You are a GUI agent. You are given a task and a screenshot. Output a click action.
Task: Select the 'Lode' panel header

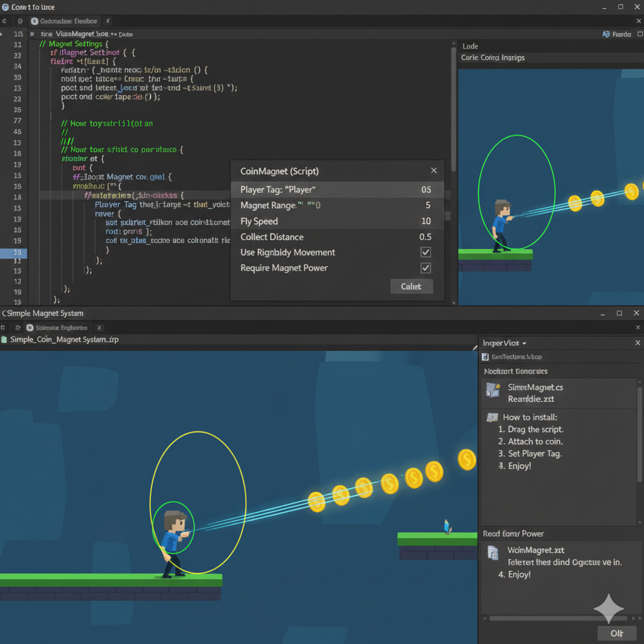(470, 46)
